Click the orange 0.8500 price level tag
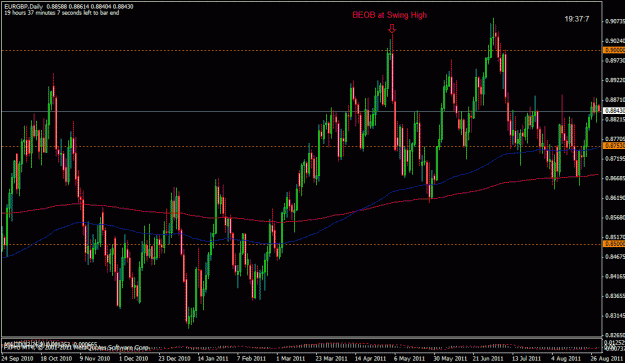Viewport: 625px width, 363px height. pos(614,244)
